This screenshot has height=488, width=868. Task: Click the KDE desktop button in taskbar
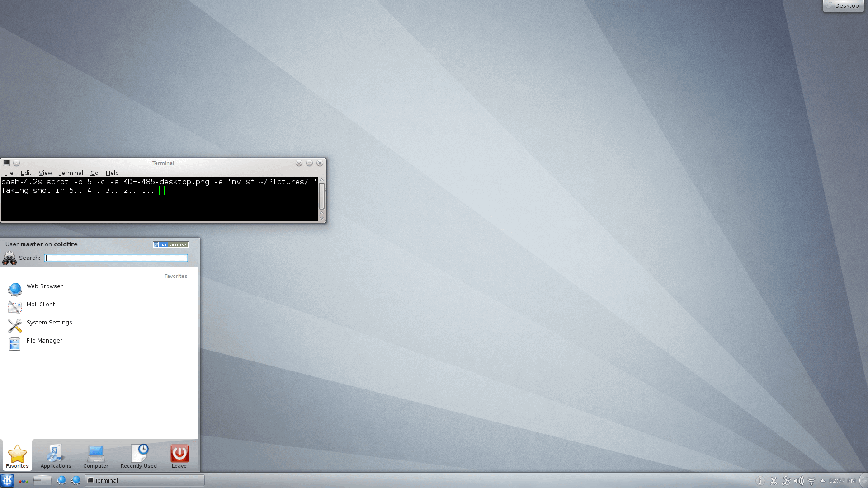click(7, 480)
